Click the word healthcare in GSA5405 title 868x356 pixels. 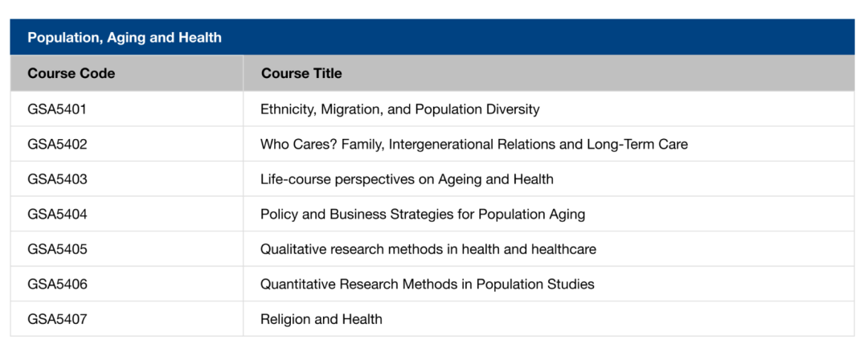(x=563, y=249)
